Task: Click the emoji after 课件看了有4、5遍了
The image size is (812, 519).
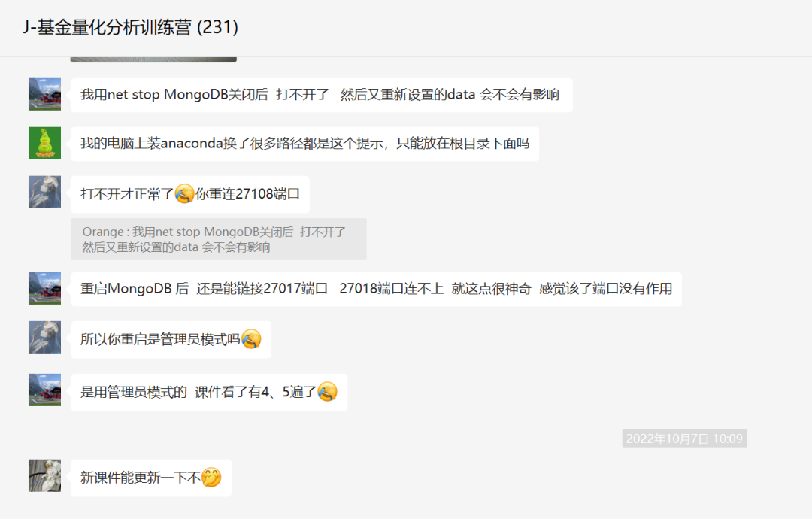Action: pos(327,392)
